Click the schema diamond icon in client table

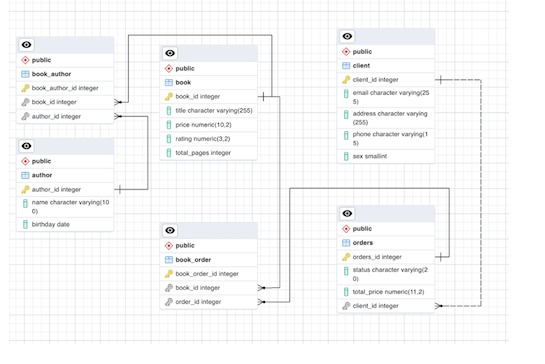click(x=346, y=52)
